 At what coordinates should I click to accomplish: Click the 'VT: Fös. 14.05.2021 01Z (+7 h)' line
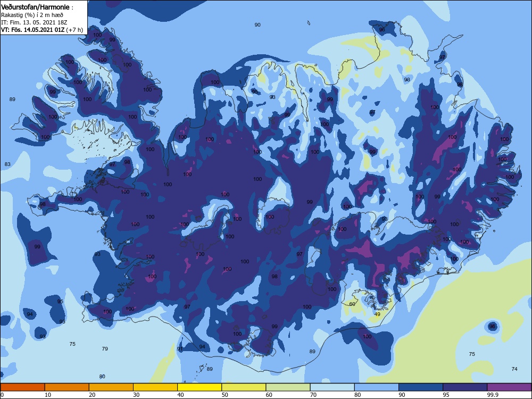(x=41, y=29)
